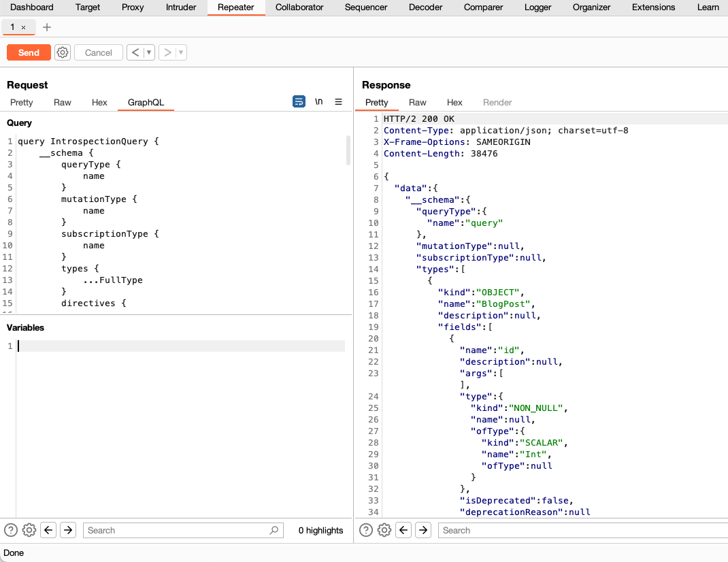Open the request editor hamburger menu
728x562 pixels.
(x=338, y=101)
